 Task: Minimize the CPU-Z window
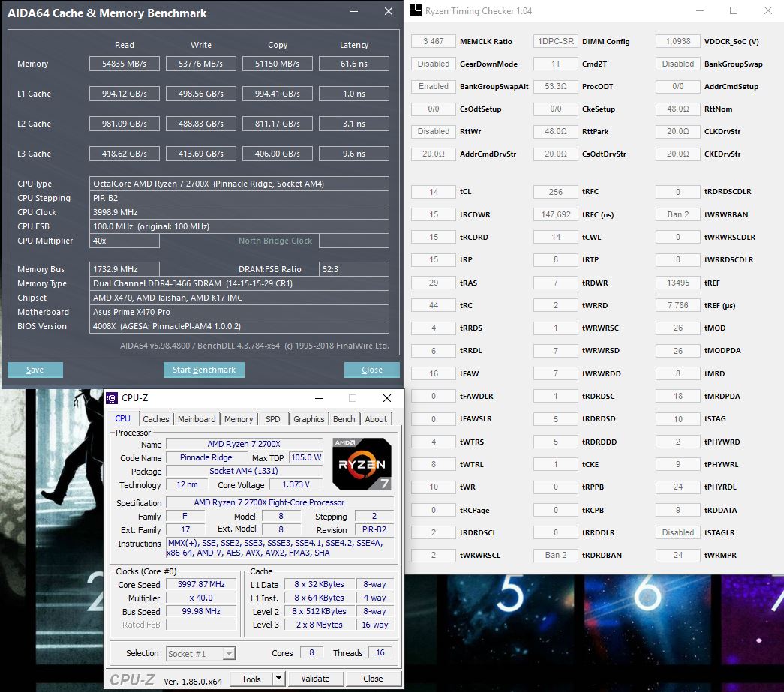click(x=319, y=397)
